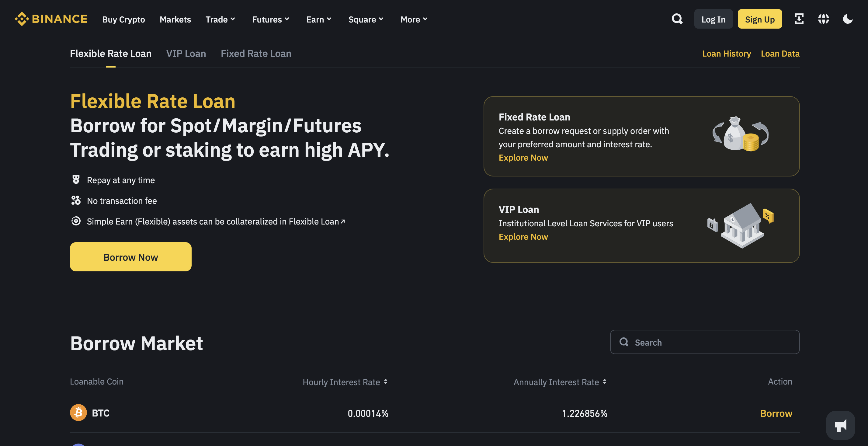Expand the Futures menu
Screen dimensions: 868x446
pos(271,19)
